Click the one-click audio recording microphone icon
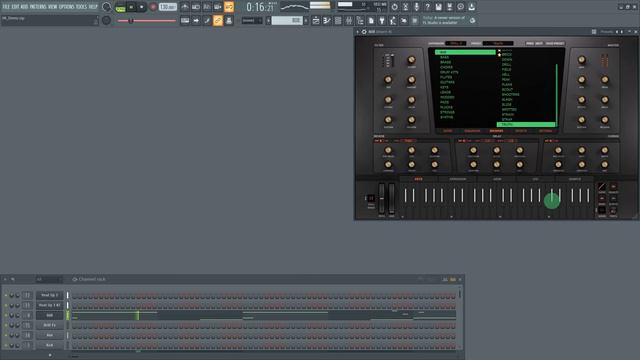Viewport: 640px width, 360px height. [416, 7]
